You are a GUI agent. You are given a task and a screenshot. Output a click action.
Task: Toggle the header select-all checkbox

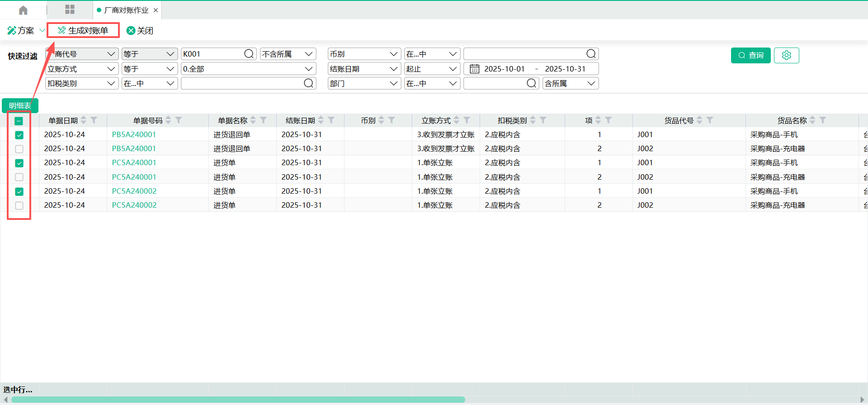[x=19, y=121]
